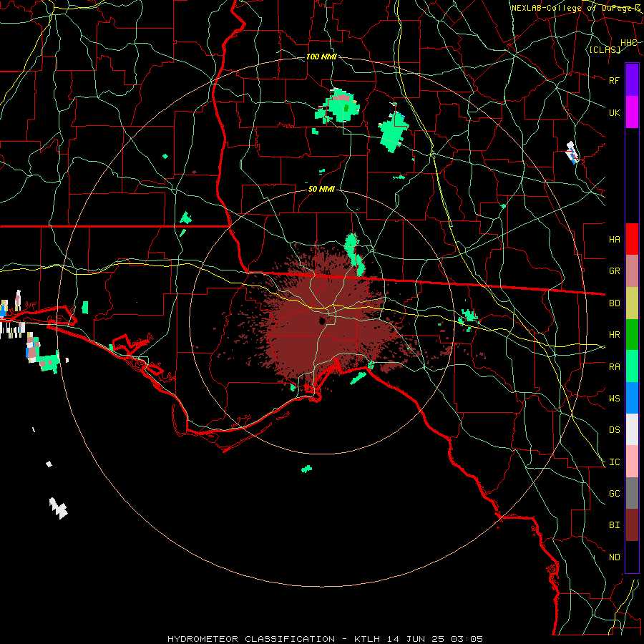Click the black radar site dot inside the brown echo
Screen dimensions: 644x644
tap(323, 321)
